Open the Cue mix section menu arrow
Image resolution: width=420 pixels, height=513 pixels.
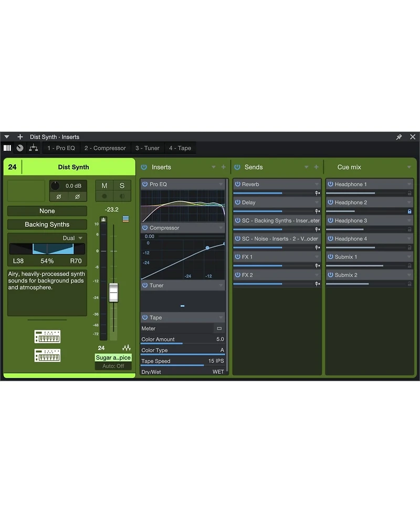coord(409,167)
